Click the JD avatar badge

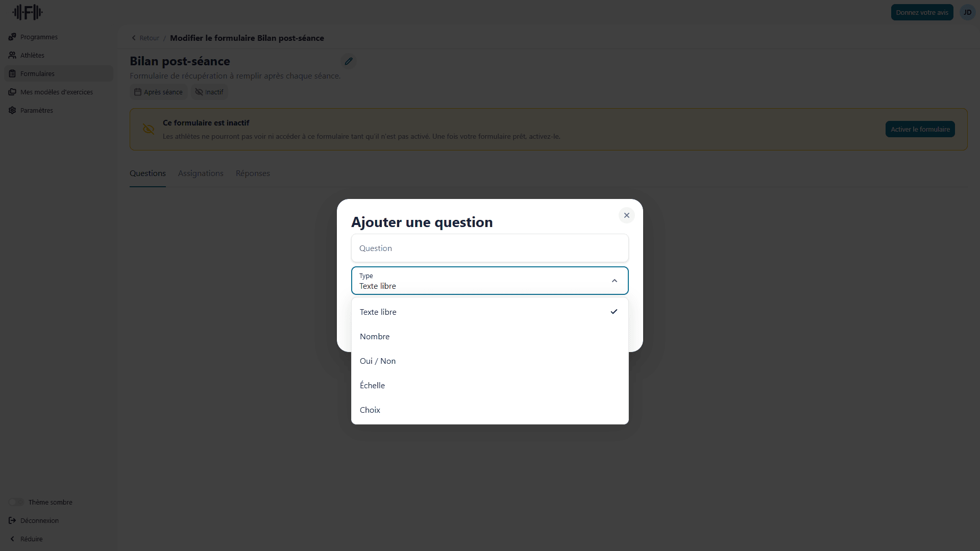[967, 12]
